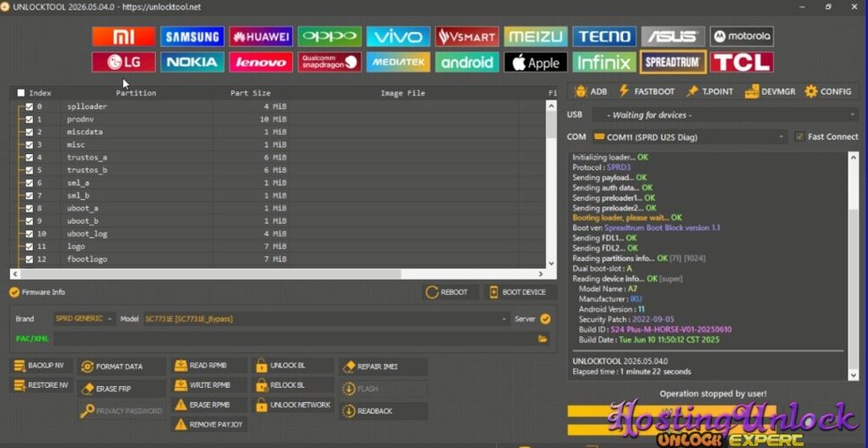
Task: Open the COM port dropdown
Action: 690,136
